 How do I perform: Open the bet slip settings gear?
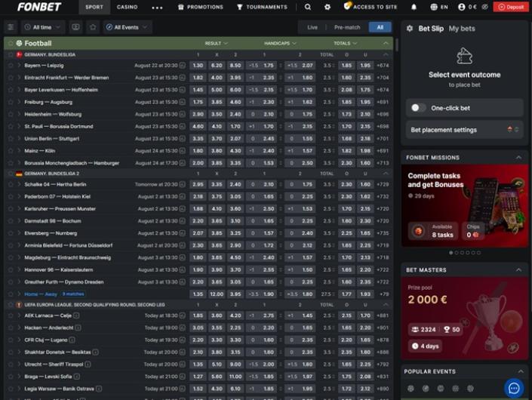tap(410, 29)
